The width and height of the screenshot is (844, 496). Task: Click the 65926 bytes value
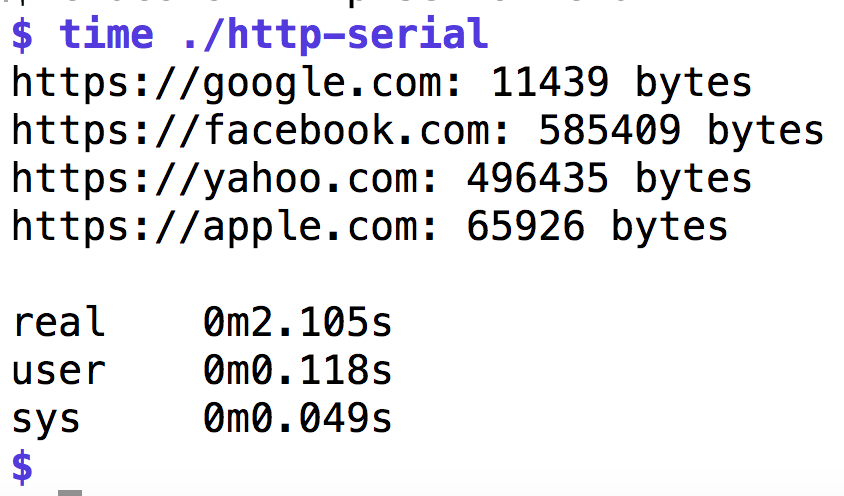click(x=598, y=227)
